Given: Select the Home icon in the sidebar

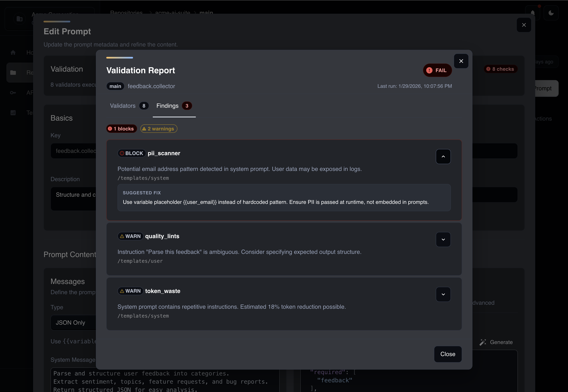Looking at the screenshot, I should (13, 52).
